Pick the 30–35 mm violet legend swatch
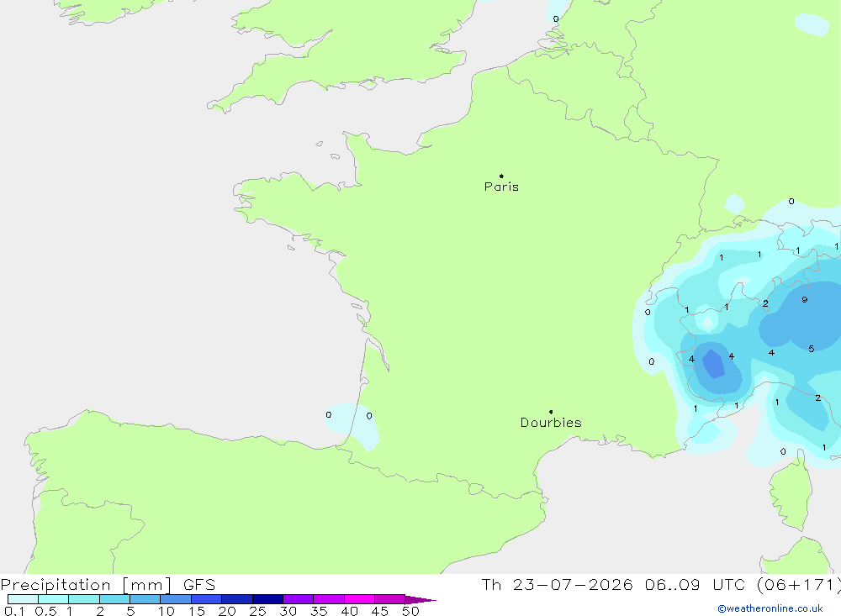This screenshot has height=616, width=841. pos(298,599)
